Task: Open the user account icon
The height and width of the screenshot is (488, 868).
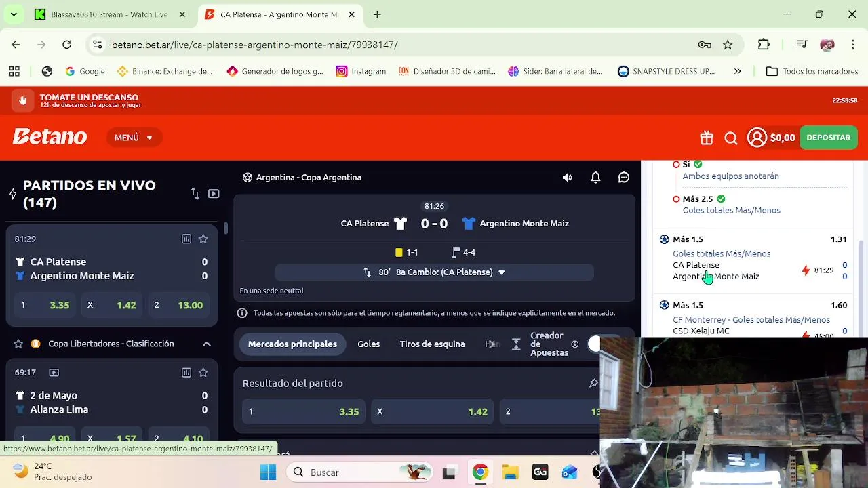Action: 757,138
